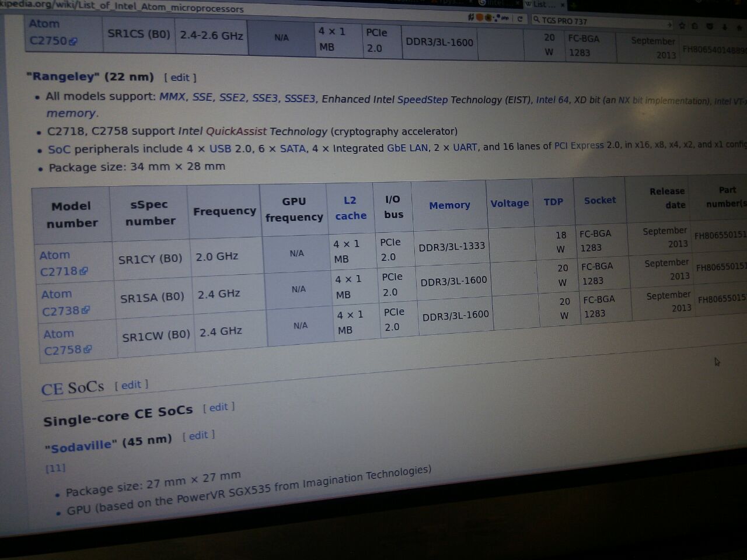The width and height of the screenshot is (747, 560).
Task: Open the downloads arrow icon in the toolbar
Action: [725, 27]
